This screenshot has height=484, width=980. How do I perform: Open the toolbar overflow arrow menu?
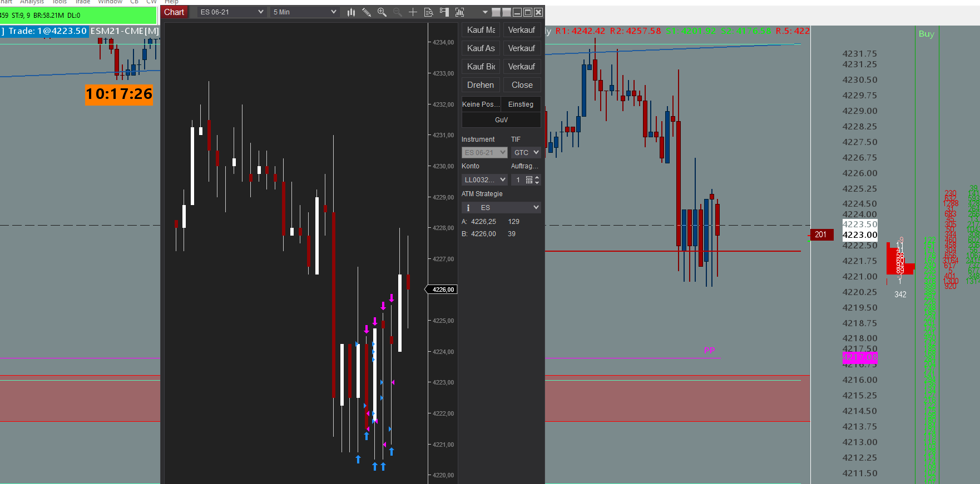click(x=485, y=12)
